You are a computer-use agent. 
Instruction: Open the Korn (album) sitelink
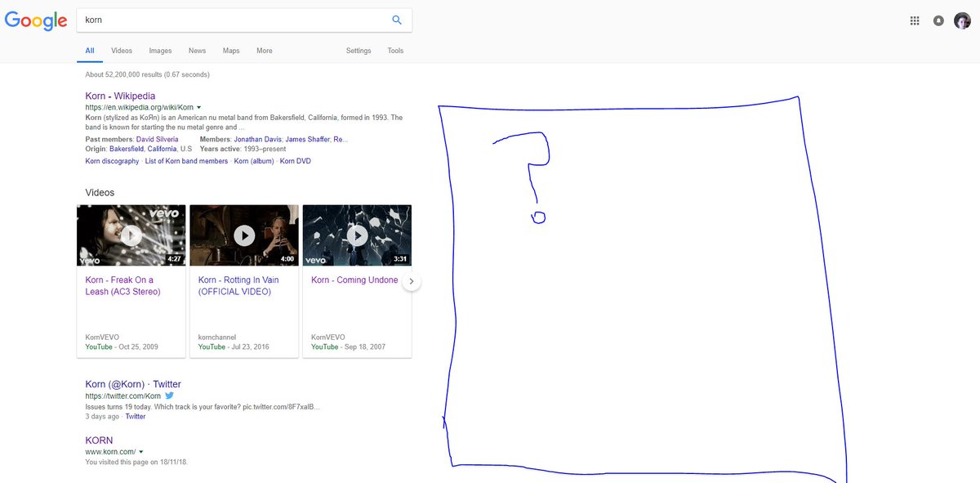coord(254,161)
